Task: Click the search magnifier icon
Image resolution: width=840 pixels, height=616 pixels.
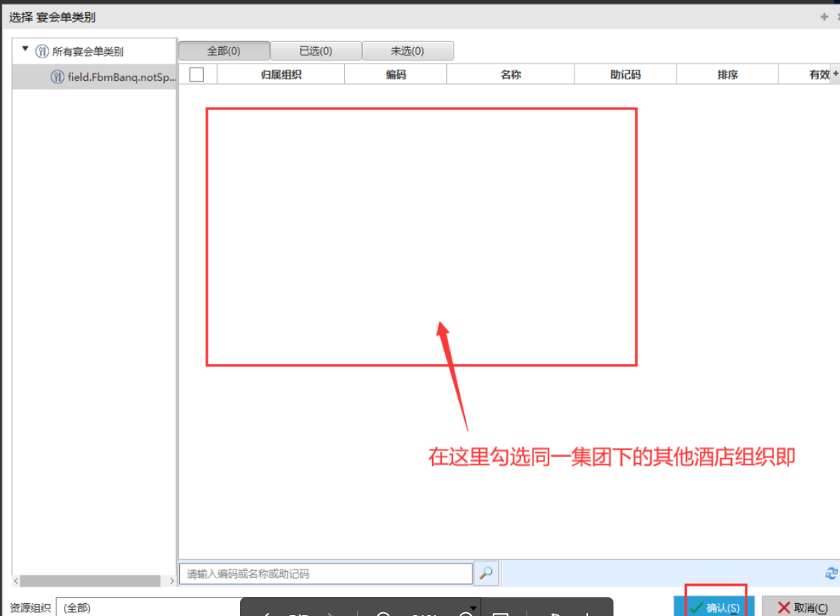Action: (485, 573)
